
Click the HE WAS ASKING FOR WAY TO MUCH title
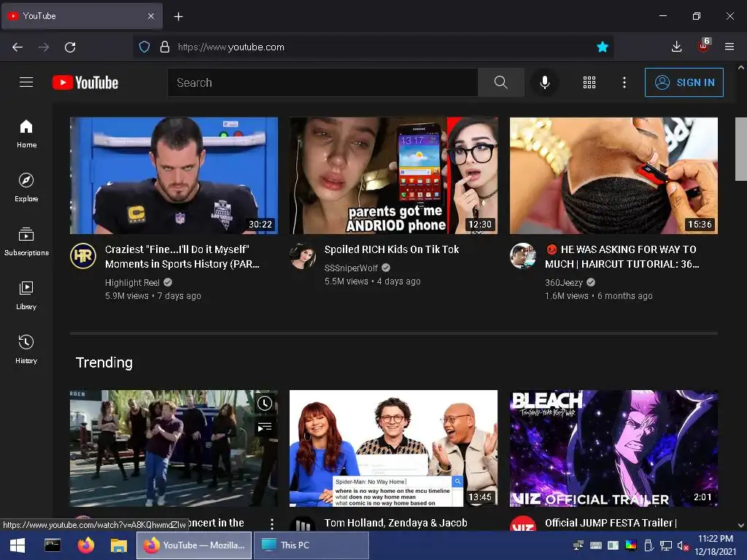pyautogui.click(x=622, y=257)
